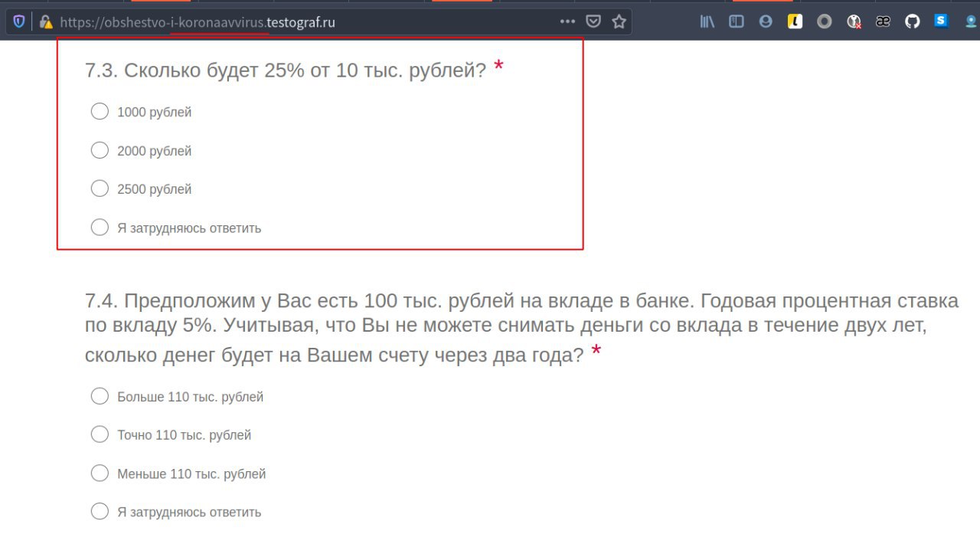Open page actions three-dot menu
This screenshot has width=980, height=557.
point(567,21)
